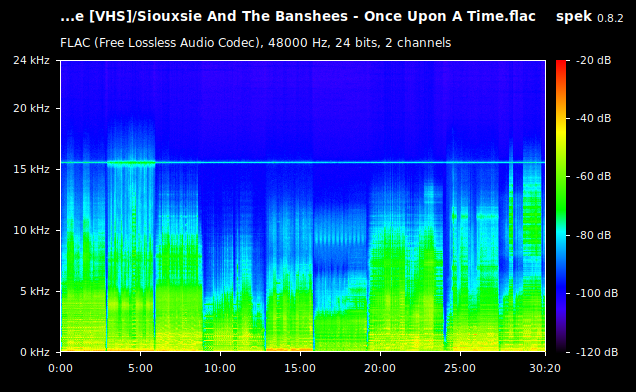This screenshot has width=636, height=392.
Task: Click the 'spek' application name label
Action: tap(574, 17)
